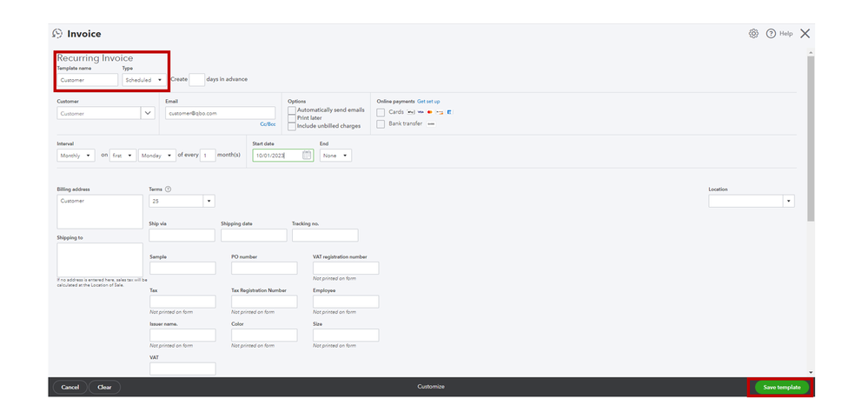The width and height of the screenshot is (868, 412).
Task: Open the Help question mark icon
Action: (771, 34)
